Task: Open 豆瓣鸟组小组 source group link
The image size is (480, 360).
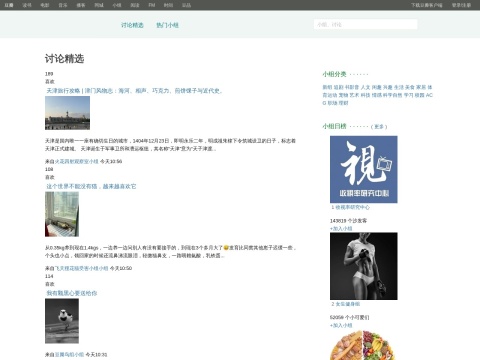Action: click(x=69, y=355)
